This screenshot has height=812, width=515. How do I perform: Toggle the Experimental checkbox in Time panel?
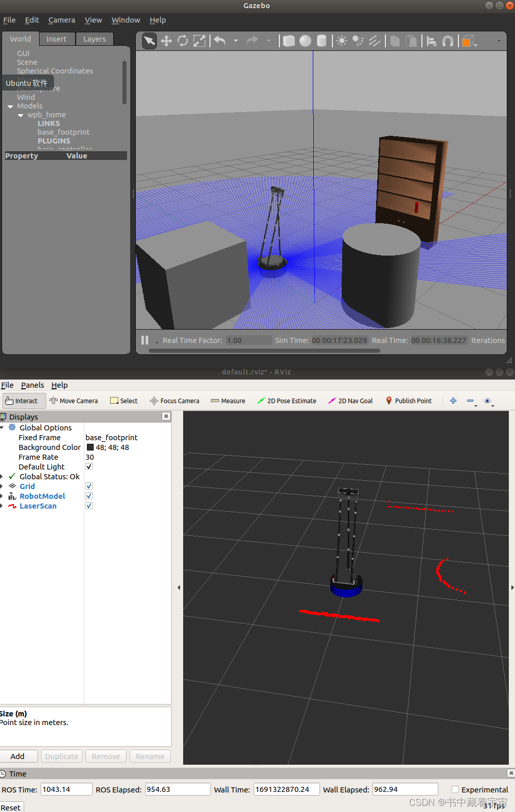click(455, 790)
